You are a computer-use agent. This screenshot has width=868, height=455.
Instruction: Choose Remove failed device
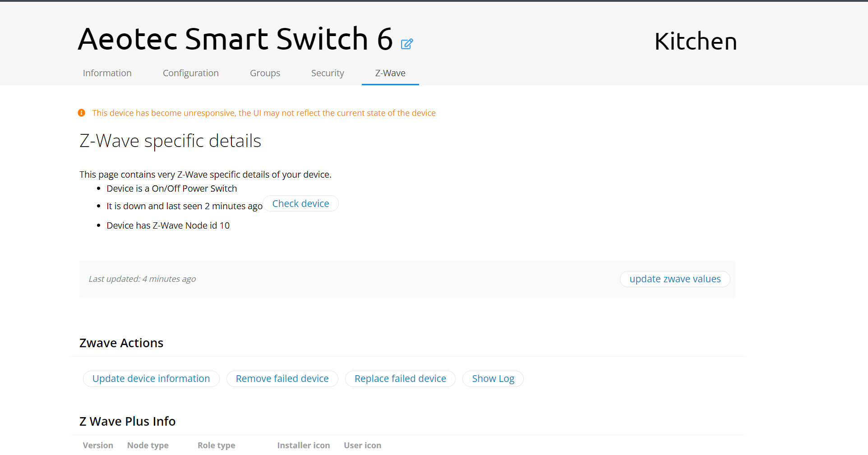[x=282, y=379]
